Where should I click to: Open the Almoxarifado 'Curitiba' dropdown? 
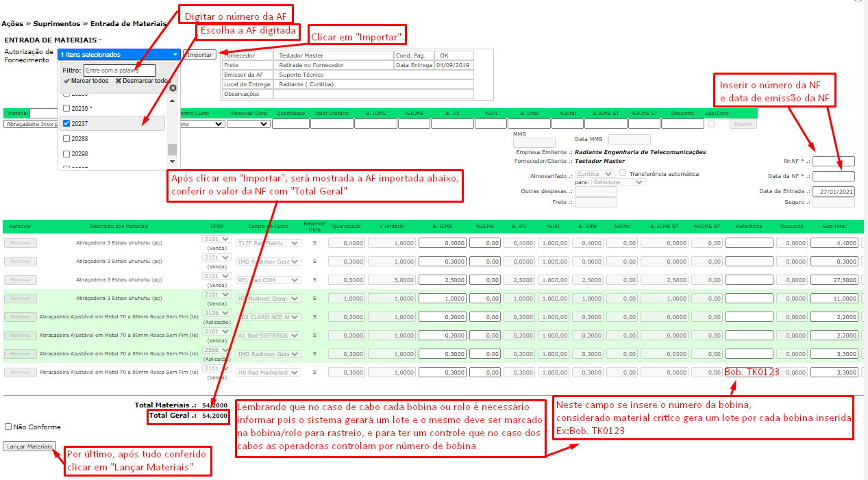(x=595, y=174)
